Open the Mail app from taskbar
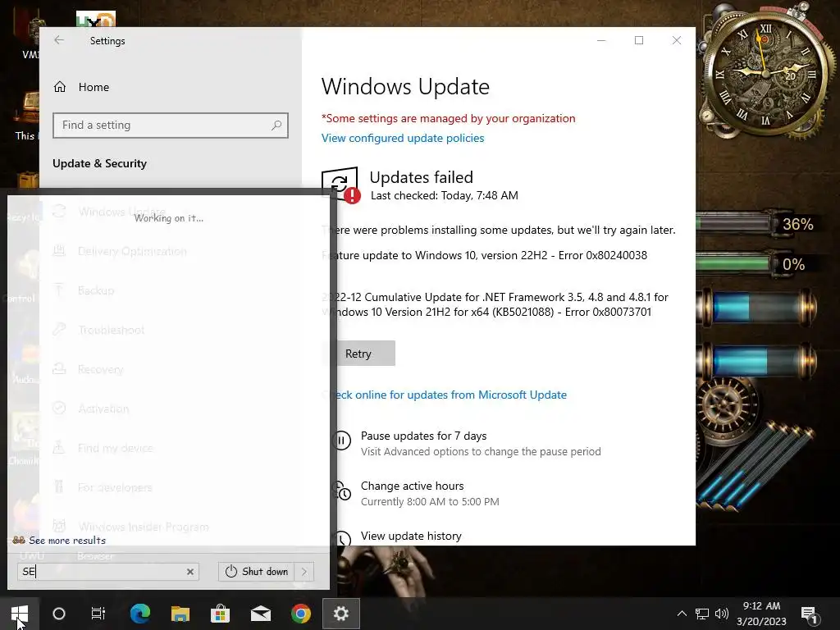This screenshot has width=840, height=630. (261, 614)
